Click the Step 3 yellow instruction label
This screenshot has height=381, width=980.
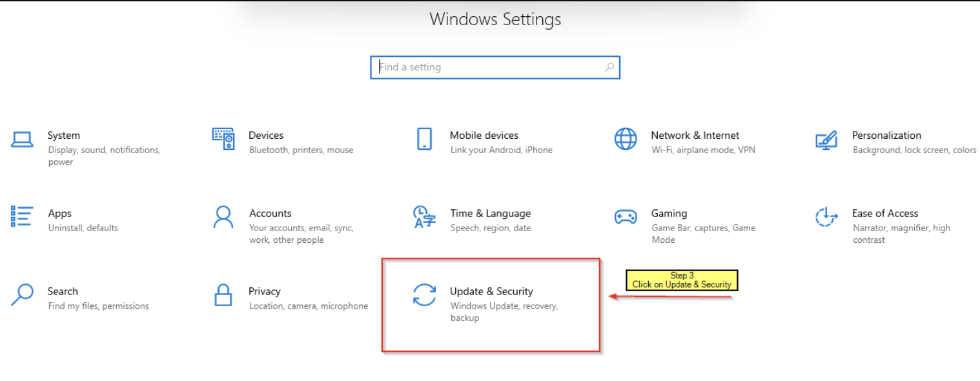[x=681, y=280]
